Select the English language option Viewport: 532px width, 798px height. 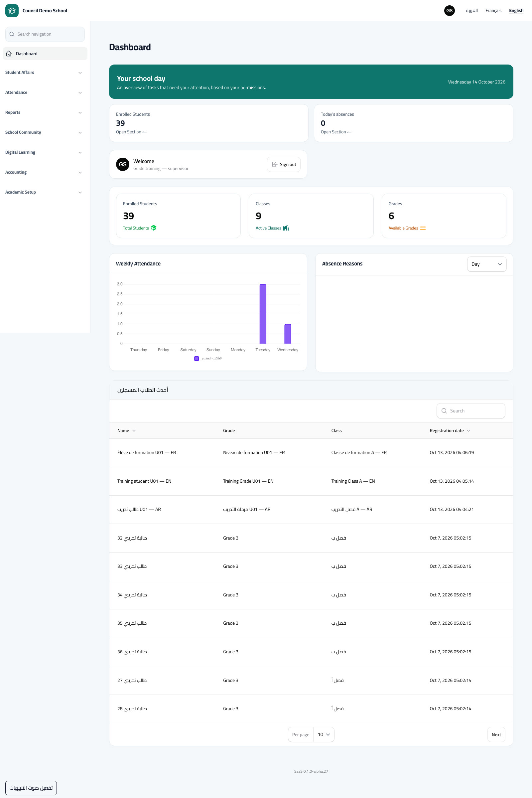[516, 11]
